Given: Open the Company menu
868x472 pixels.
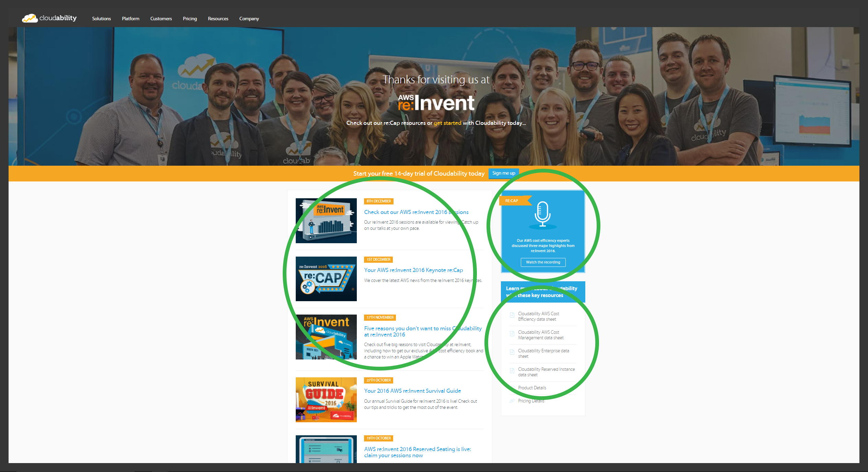Looking at the screenshot, I should point(249,19).
